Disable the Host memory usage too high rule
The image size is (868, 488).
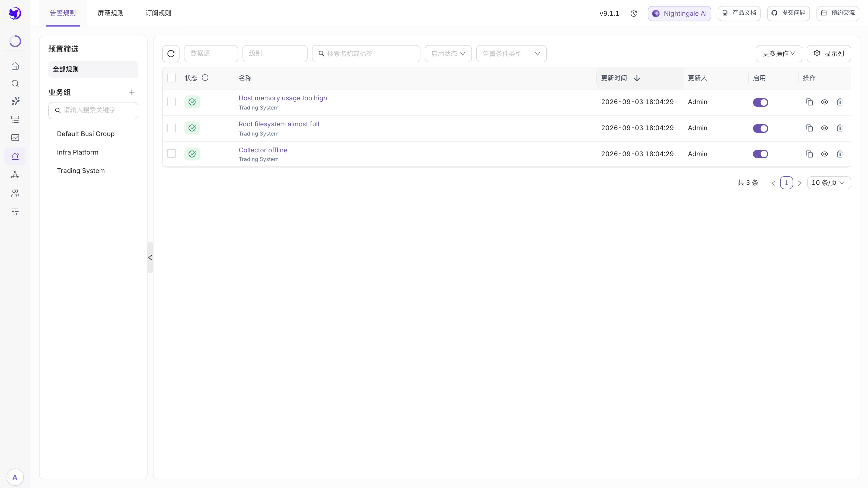(x=761, y=102)
